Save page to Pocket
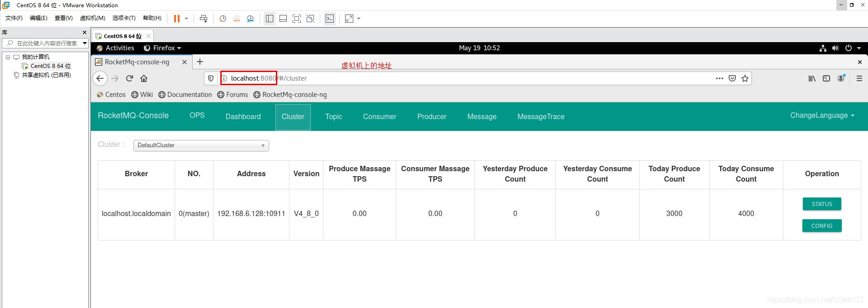 point(732,78)
